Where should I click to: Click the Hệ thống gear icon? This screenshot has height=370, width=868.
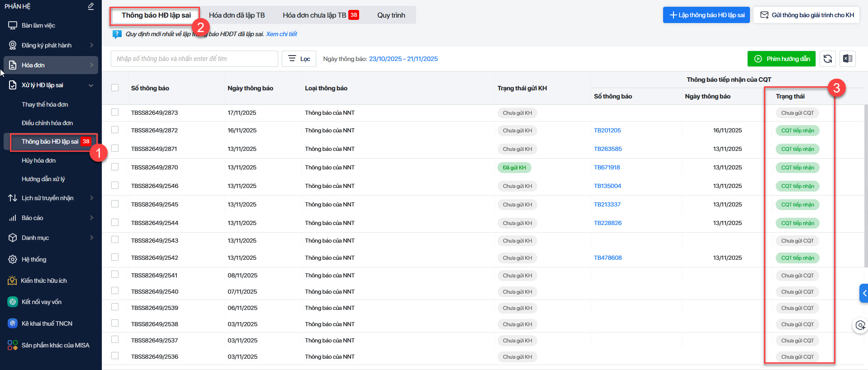point(13,259)
